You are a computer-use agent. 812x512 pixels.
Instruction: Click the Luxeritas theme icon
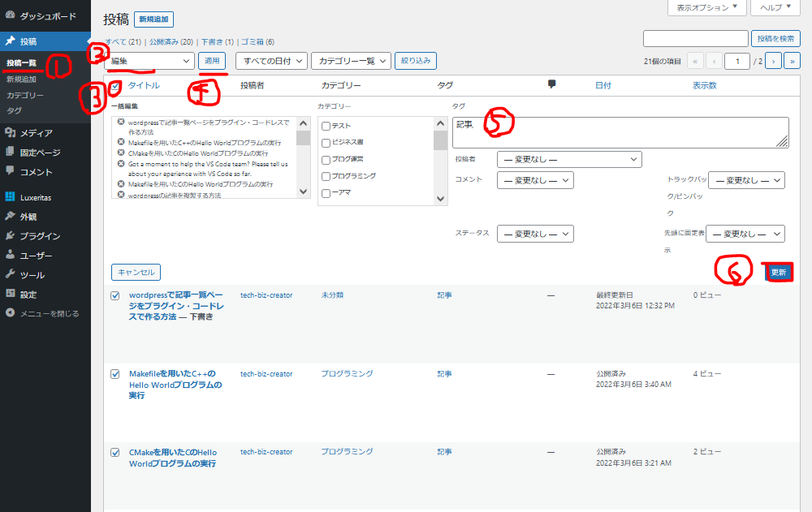(x=10, y=196)
